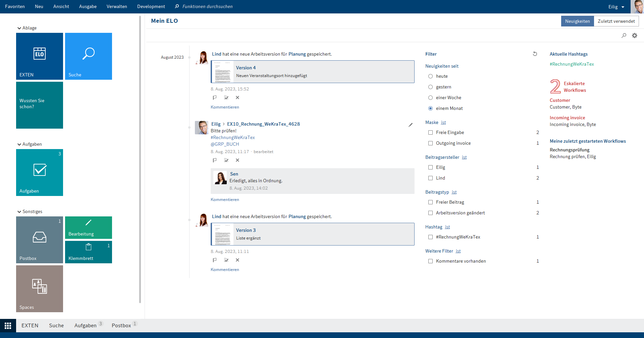Collapse the Ablage section
The height and width of the screenshot is (338, 644).
(19, 28)
